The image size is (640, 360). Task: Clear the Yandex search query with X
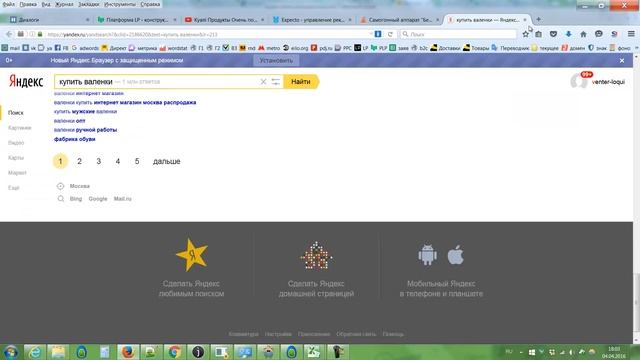(263, 82)
